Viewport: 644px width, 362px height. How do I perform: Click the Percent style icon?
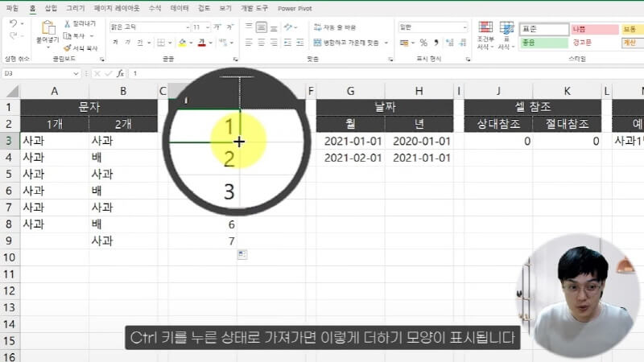[x=424, y=43]
